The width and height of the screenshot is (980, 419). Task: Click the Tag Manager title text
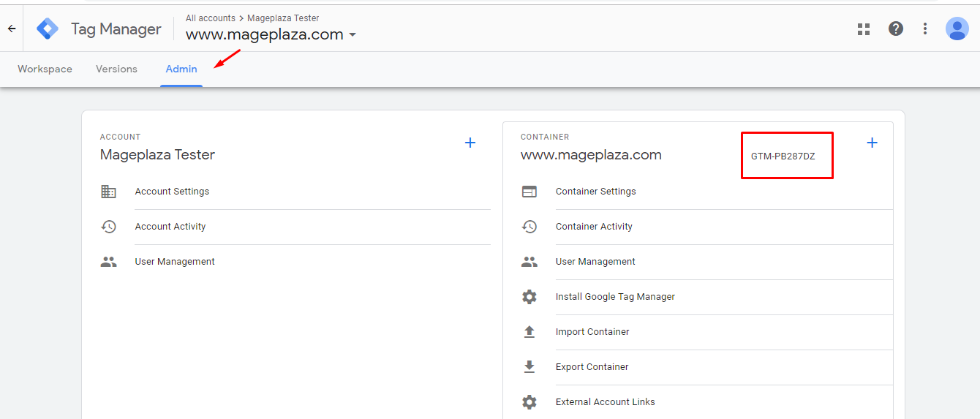(x=116, y=29)
